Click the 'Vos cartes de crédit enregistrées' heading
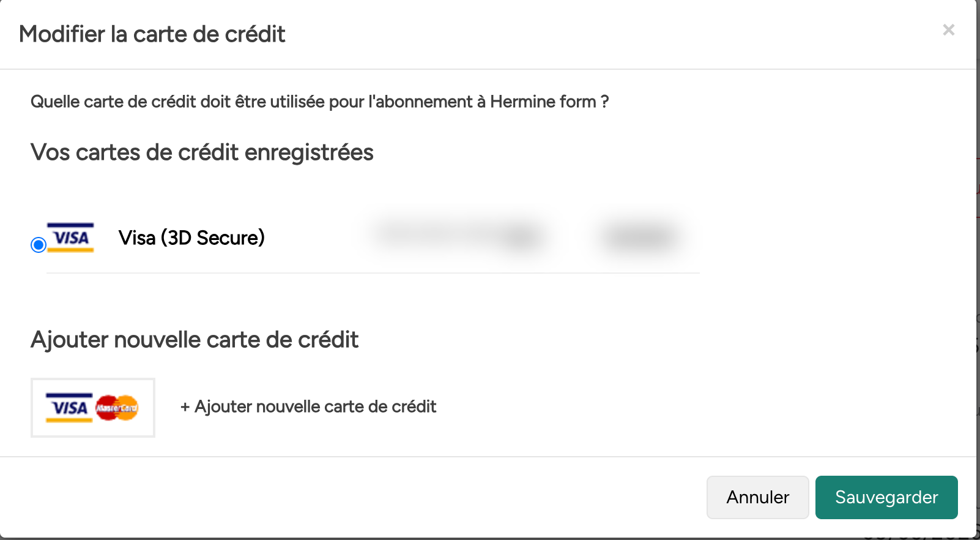This screenshot has height=540, width=980. [x=202, y=152]
